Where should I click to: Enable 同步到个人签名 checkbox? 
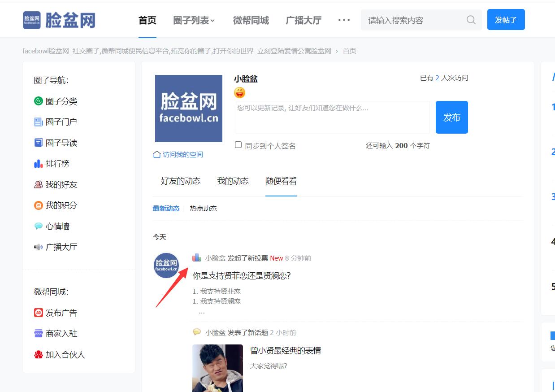point(239,145)
